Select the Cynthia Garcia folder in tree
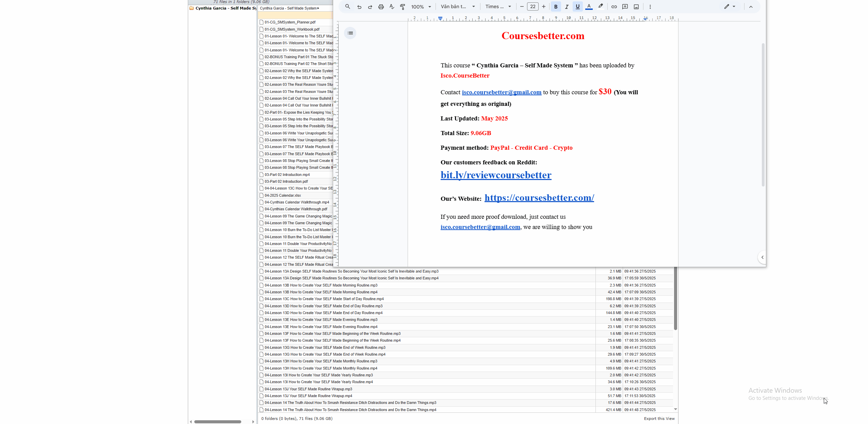868x424 pixels. pos(226,8)
